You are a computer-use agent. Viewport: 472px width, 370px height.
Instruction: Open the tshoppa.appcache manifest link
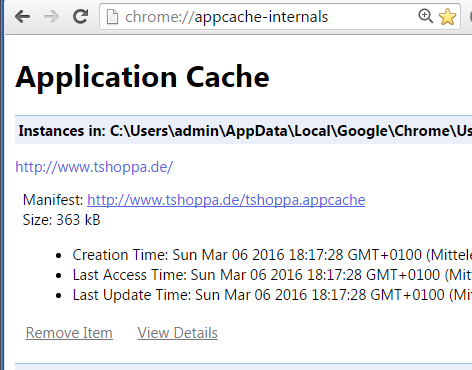coord(226,200)
